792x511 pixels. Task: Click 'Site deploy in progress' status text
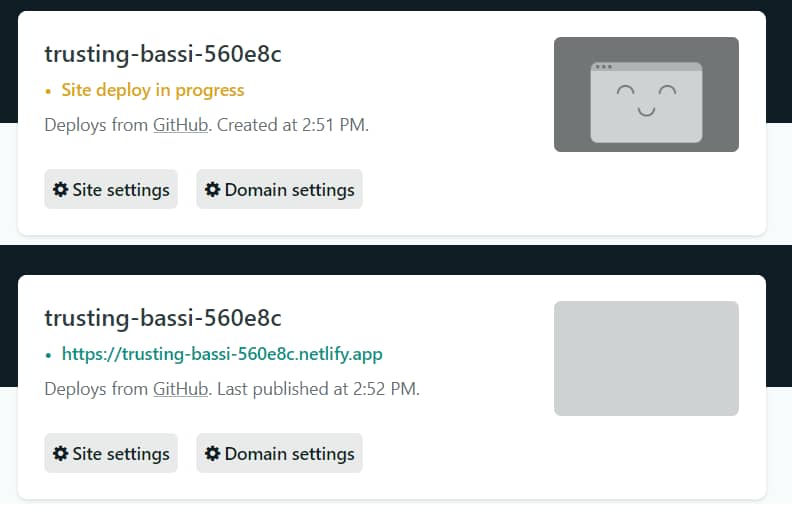point(153,90)
